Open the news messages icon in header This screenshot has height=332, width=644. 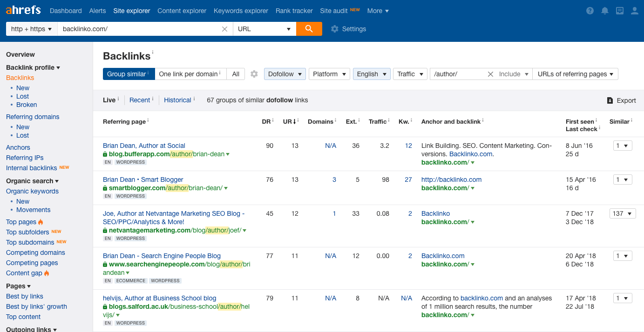coord(620,11)
